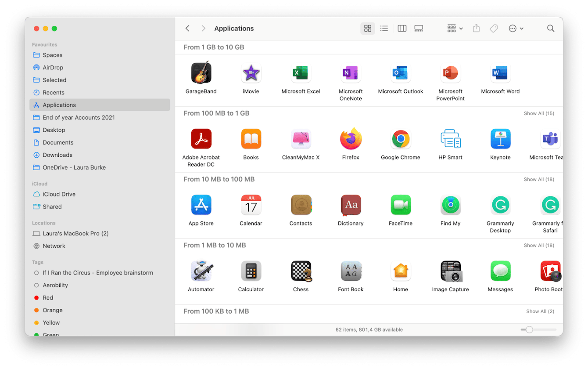This screenshot has width=588, height=369.
Task: Filter by the Yellow tag
Action: pos(100,323)
